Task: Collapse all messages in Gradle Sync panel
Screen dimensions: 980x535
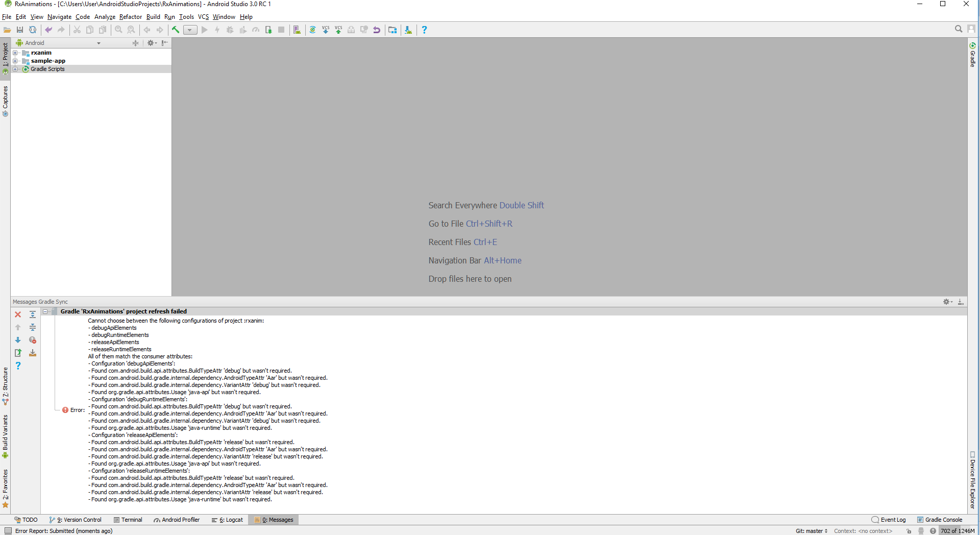Action: point(33,327)
